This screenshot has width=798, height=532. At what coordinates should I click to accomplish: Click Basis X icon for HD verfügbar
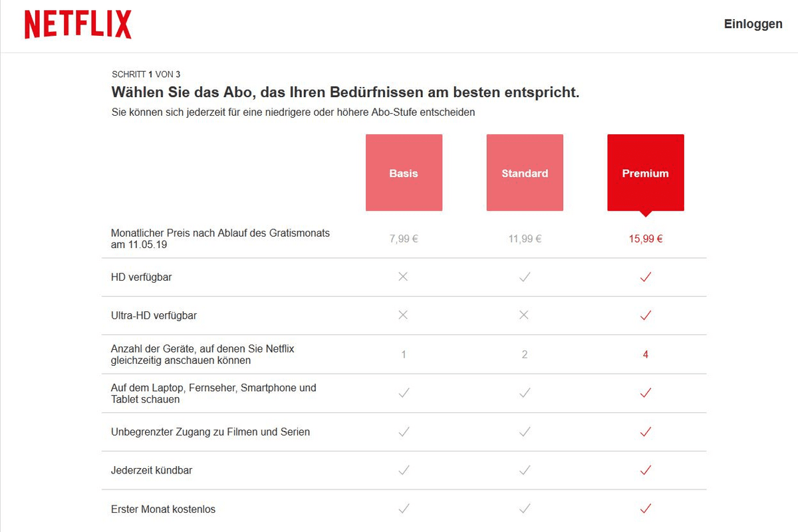coord(403,277)
